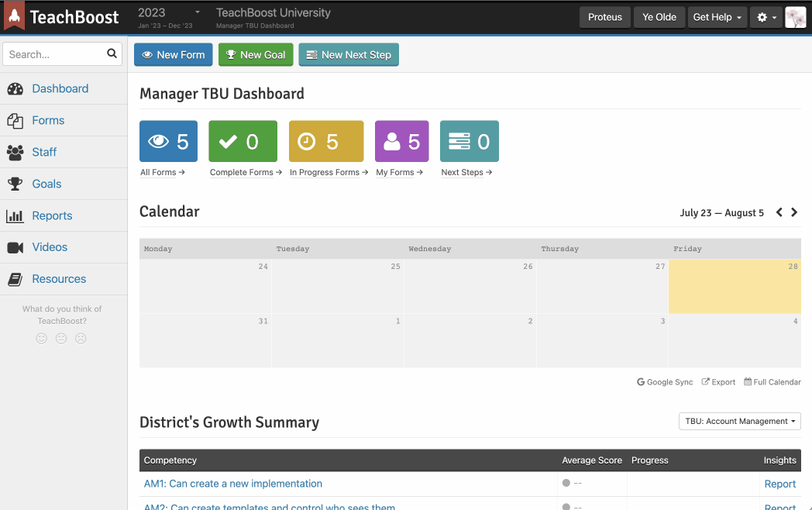Follow the In Progress Forms link

tap(329, 172)
